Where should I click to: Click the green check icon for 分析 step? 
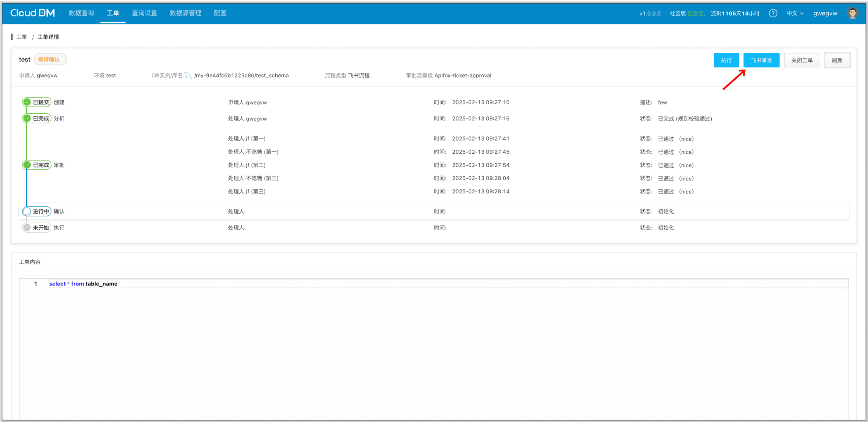tap(27, 119)
